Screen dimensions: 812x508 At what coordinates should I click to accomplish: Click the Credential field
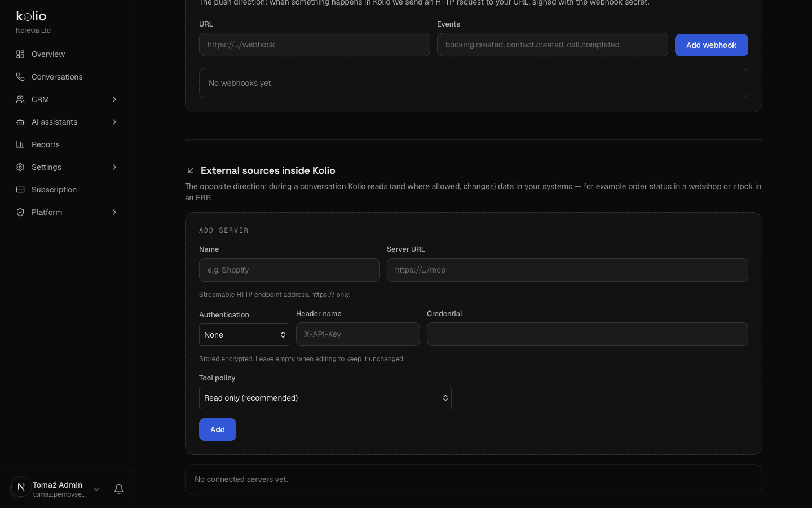pos(588,334)
